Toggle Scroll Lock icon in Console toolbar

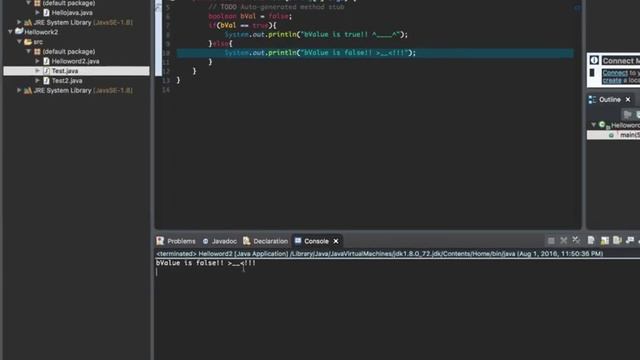coord(604,241)
